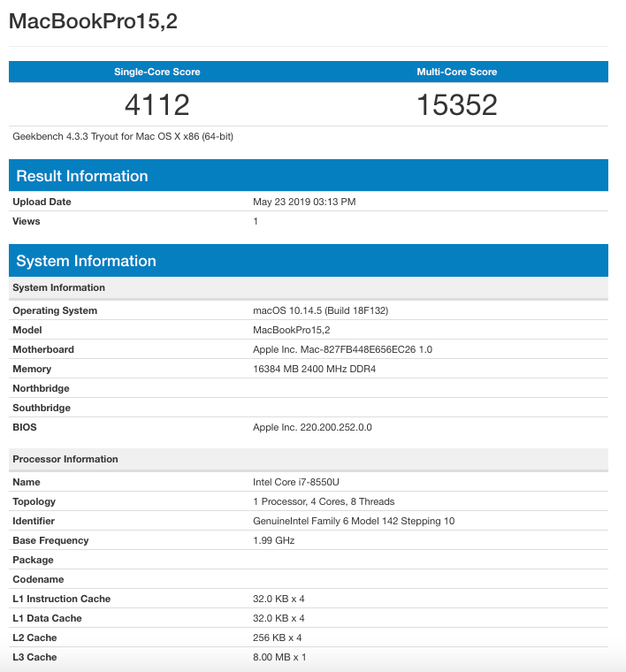The width and height of the screenshot is (626, 672).
Task: Click the 1.99 GHz frequency value
Action: 274,540
